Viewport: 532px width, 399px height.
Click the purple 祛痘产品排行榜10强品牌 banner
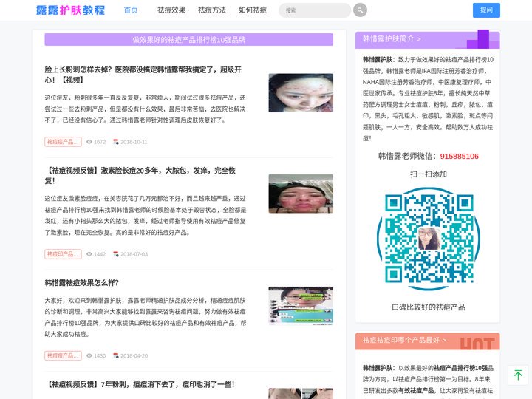point(188,40)
